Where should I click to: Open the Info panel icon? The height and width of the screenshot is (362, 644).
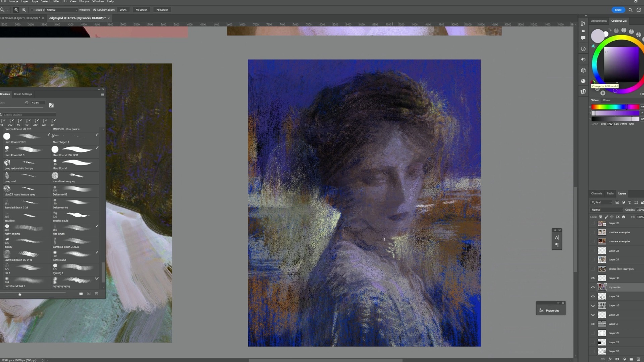583,49
